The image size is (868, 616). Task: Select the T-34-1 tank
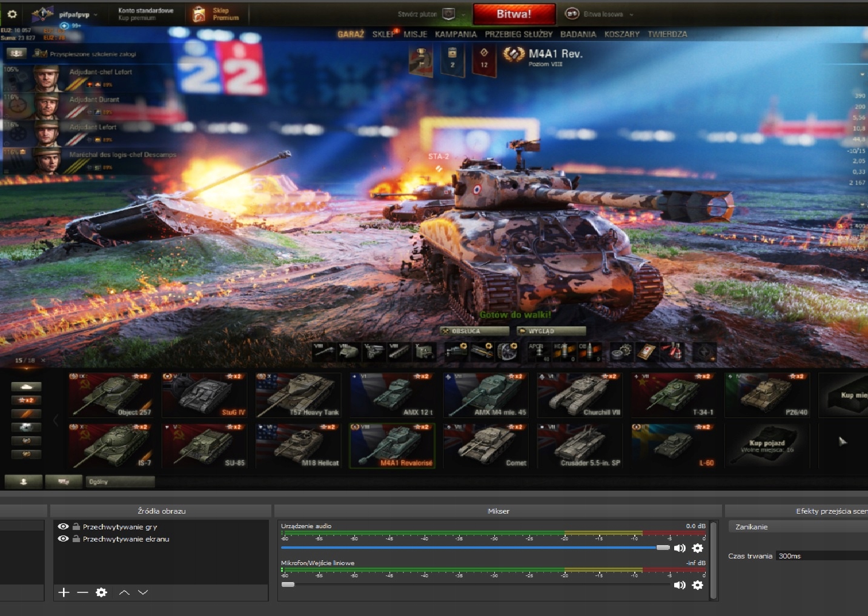pos(674,395)
